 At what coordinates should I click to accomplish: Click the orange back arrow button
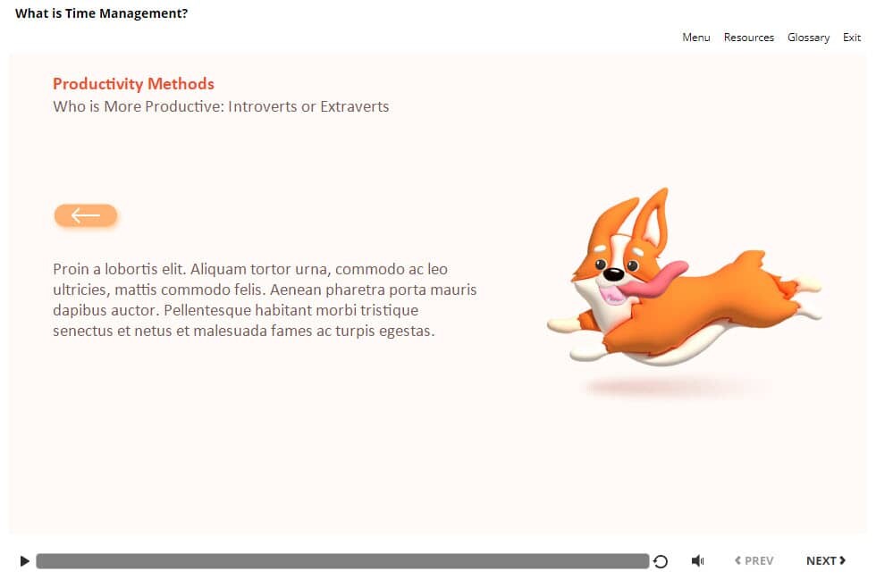86,215
